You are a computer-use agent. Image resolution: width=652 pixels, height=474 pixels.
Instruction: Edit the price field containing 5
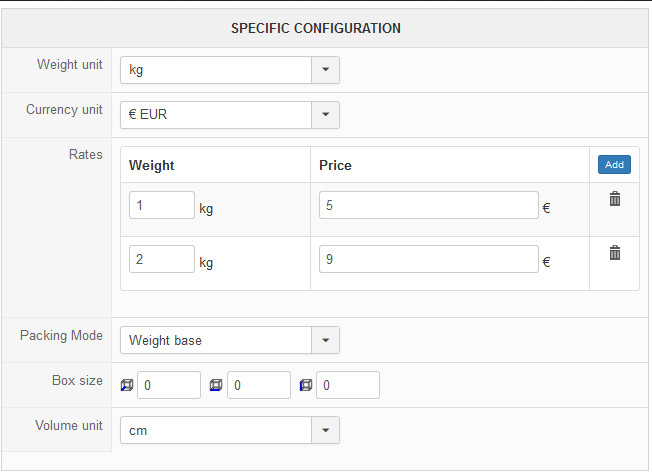click(x=429, y=205)
